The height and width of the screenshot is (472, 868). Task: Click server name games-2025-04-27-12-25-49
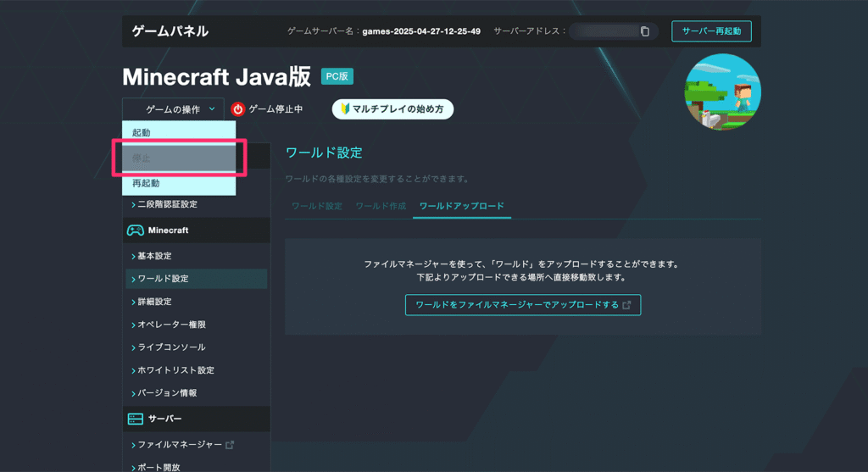tap(421, 31)
